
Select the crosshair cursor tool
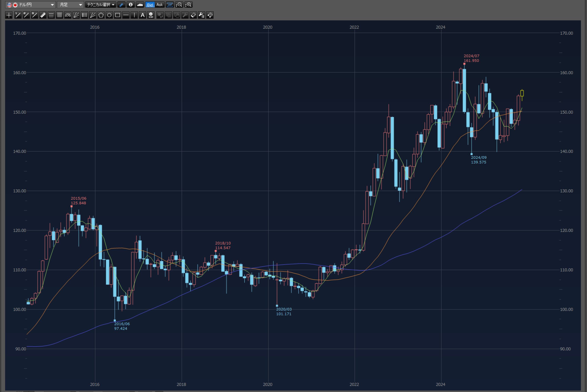click(x=9, y=15)
